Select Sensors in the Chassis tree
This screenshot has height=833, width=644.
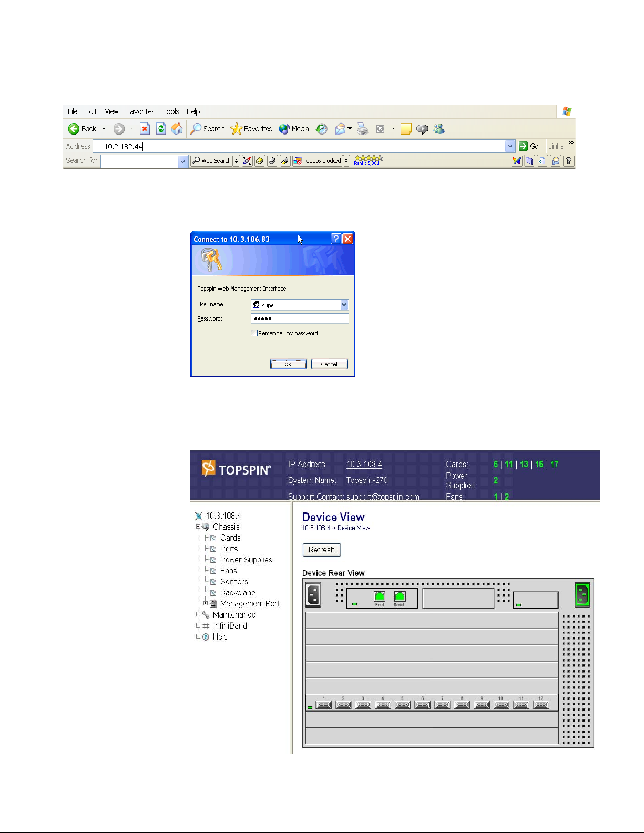[x=234, y=582]
